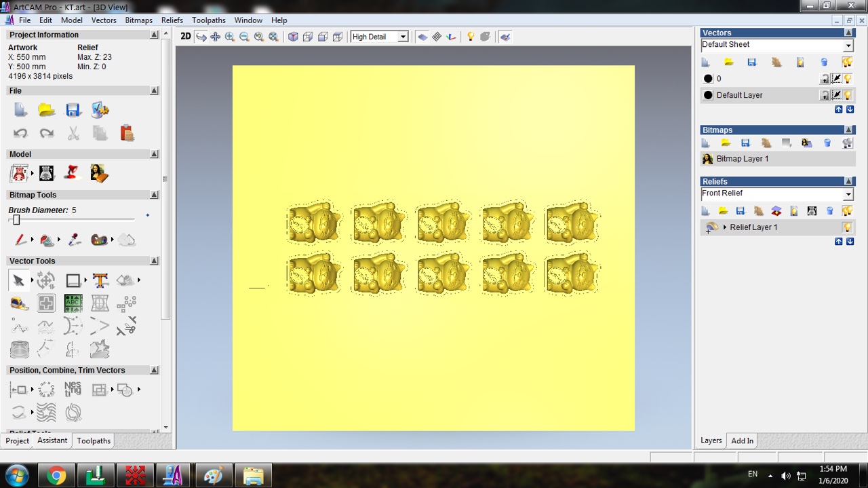The image size is (868, 488).
Task: Switch to the Add In tab
Action: pos(742,440)
